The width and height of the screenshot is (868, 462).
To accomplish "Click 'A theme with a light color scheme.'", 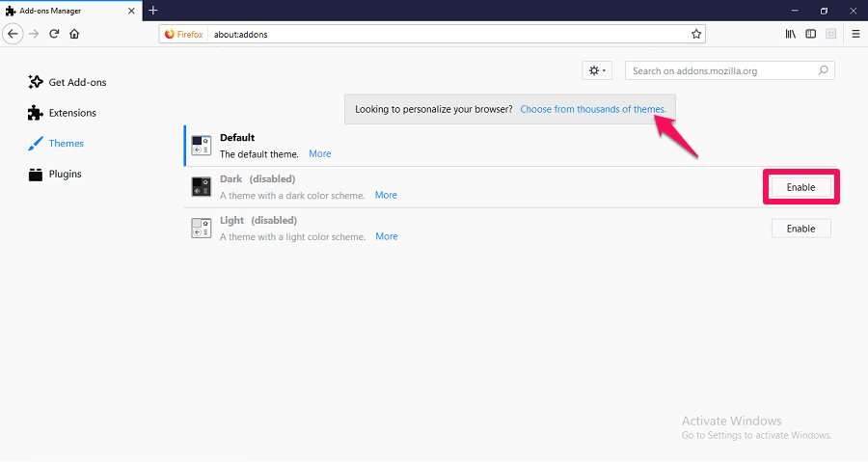I will pos(293,237).
